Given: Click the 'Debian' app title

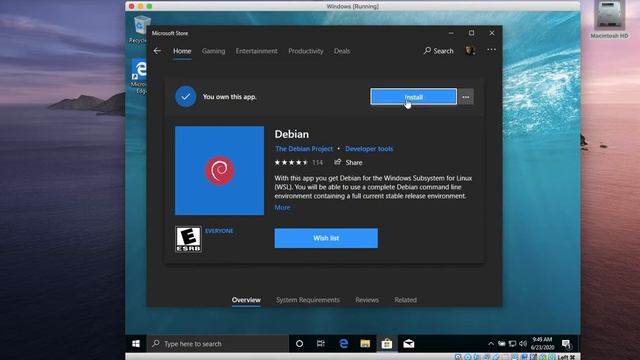Looking at the screenshot, I should pos(291,134).
